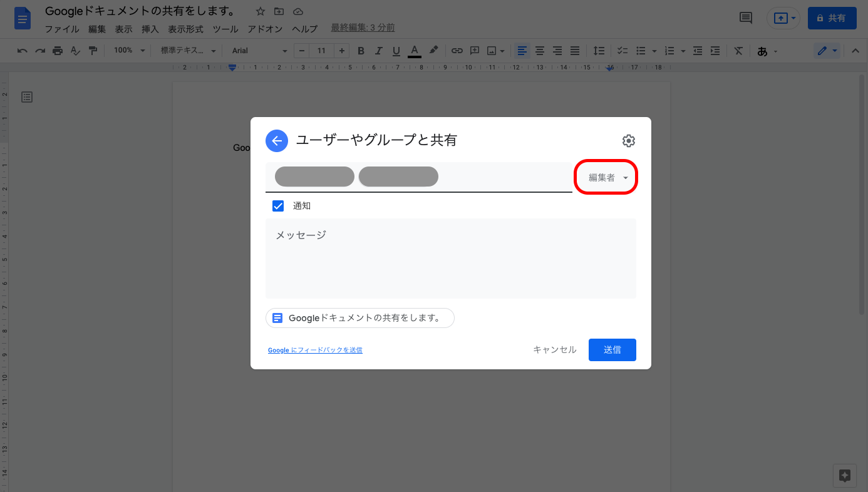The width and height of the screenshot is (868, 492).
Task: Justify the text alignment
Action: click(575, 51)
